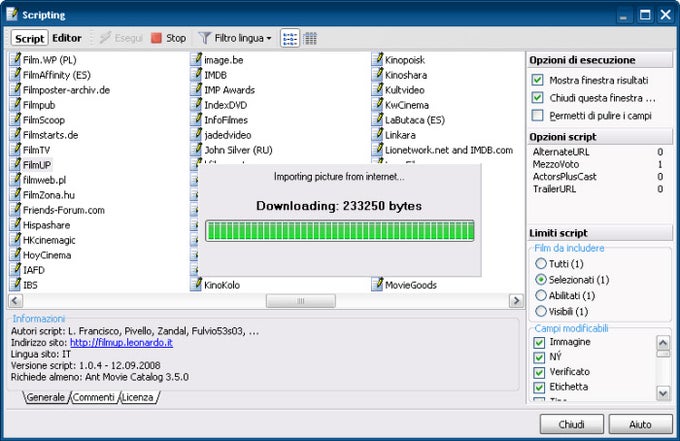Image resolution: width=680 pixels, height=441 pixels.
Task: Switch to detailed list view icon
Action: tap(290, 38)
